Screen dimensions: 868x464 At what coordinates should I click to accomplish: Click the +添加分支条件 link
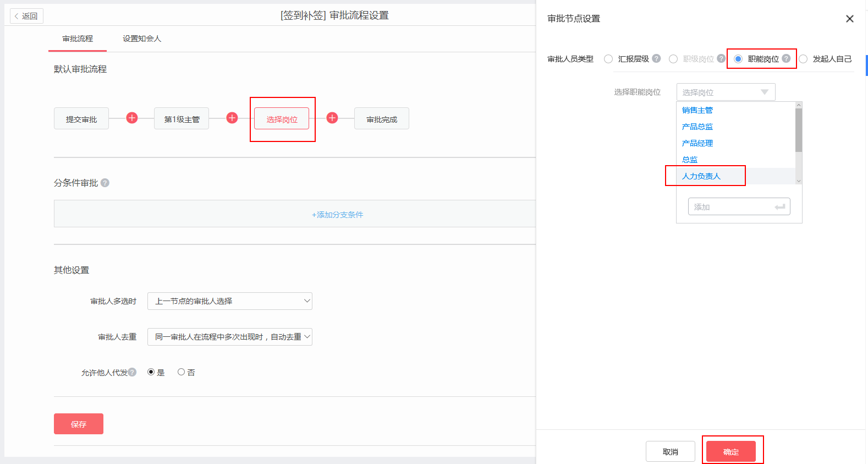pos(338,215)
